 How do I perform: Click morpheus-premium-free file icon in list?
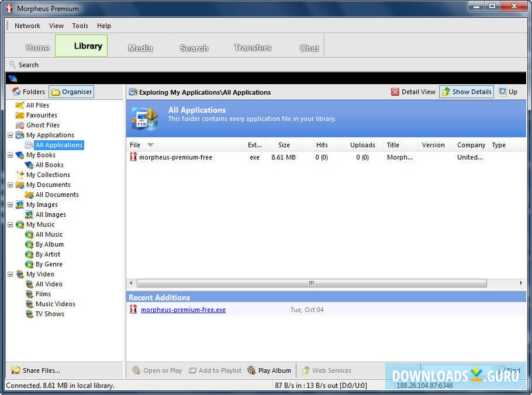(x=133, y=157)
